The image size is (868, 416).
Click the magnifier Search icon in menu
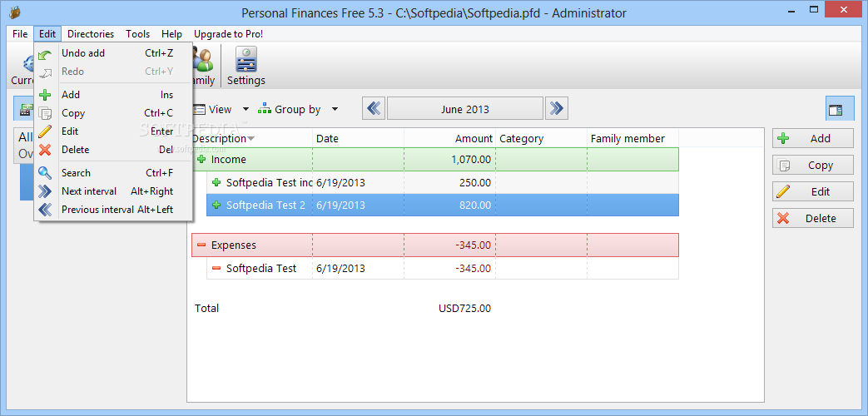46,173
